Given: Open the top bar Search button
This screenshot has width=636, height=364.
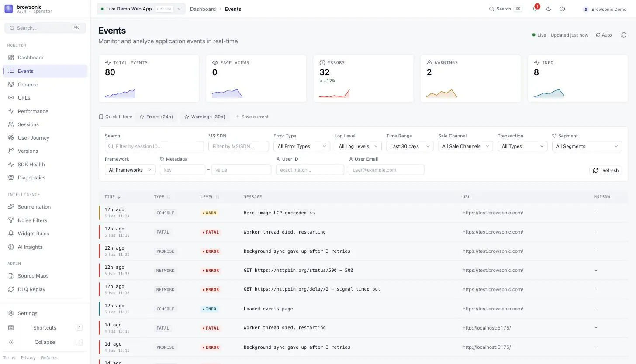Looking at the screenshot, I should [x=505, y=9].
